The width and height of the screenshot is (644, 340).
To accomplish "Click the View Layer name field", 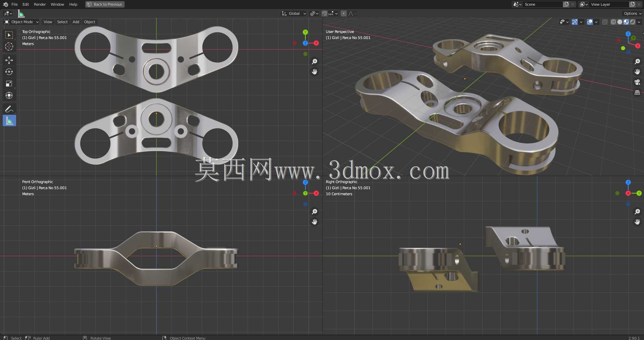I will point(609,4).
